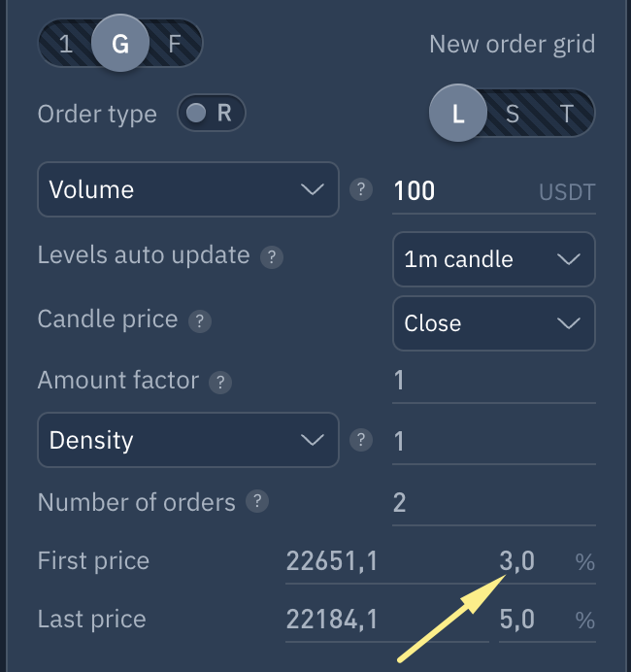Click help icon beside Candle price
This screenshot has width=631, height=672.
tap(199, 320)
